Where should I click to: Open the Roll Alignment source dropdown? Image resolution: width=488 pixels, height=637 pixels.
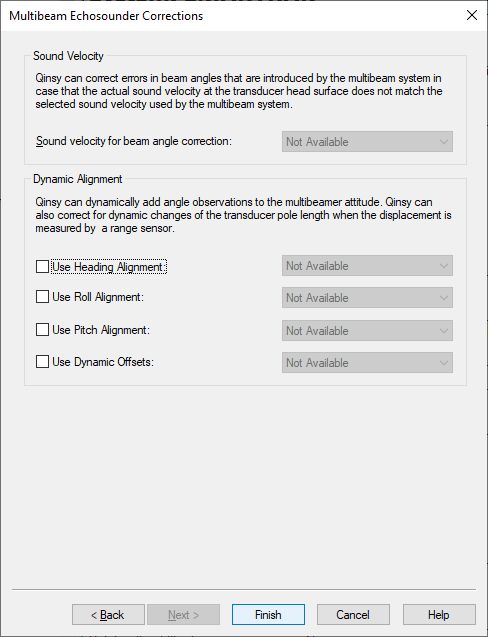367,298
